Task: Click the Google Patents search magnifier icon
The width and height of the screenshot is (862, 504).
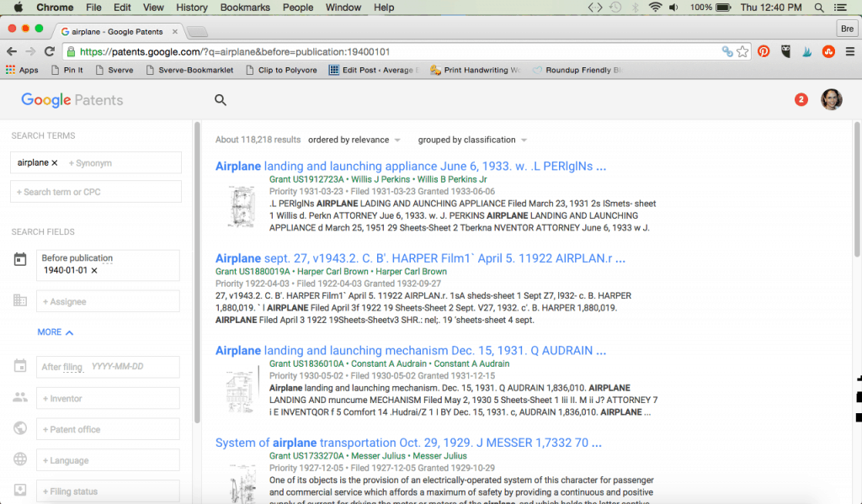Action: 221,100
